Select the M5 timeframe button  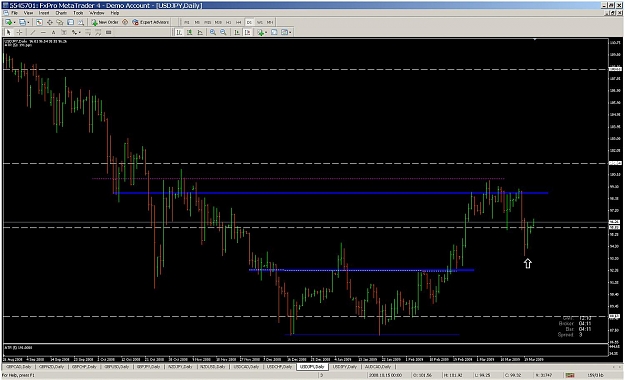[197, 22]
